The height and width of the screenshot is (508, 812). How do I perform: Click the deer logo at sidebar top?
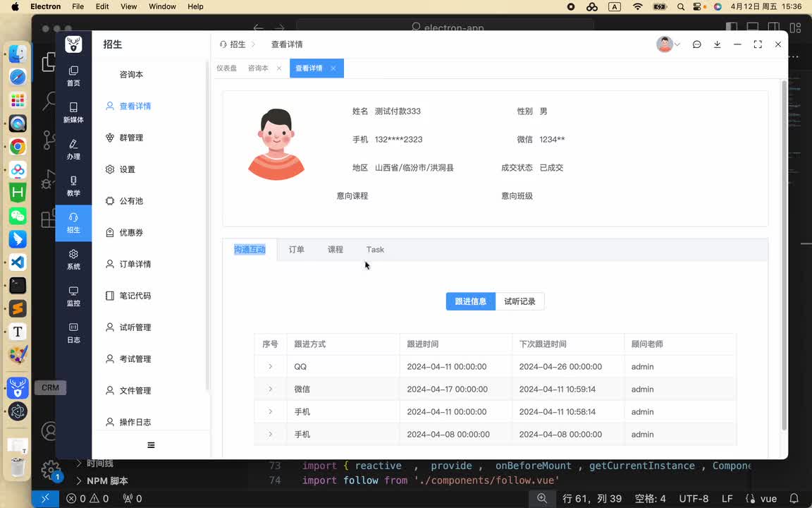point(73,44)
